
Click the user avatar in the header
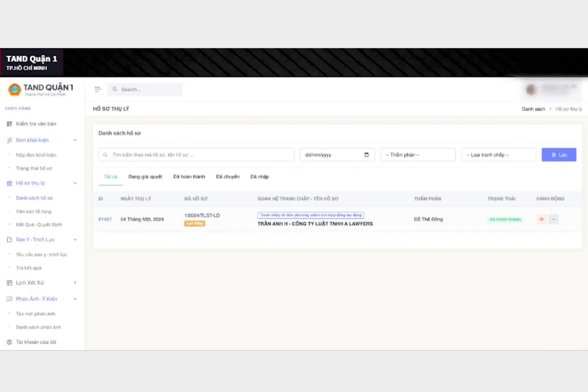coord(531,89)
